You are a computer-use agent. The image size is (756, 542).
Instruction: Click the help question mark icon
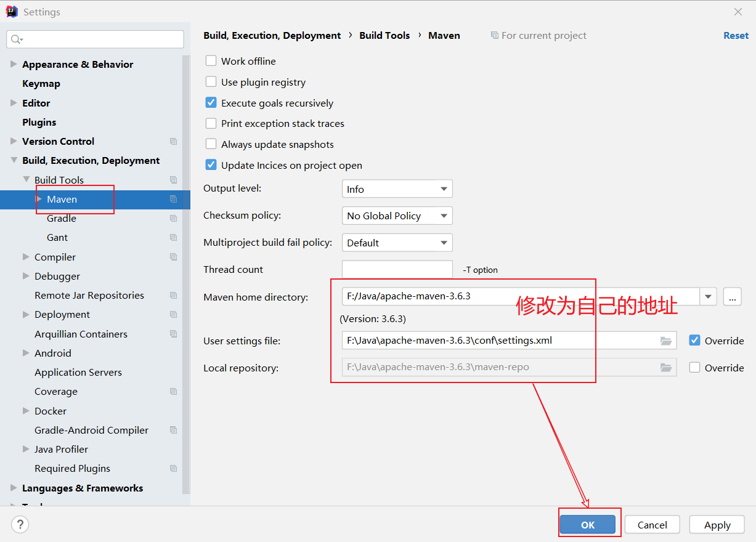point(20,524)
